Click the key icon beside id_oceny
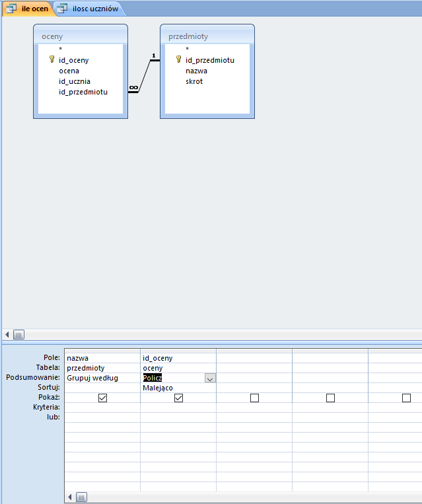The height and width of the screenshot is (504, 422). pyautogui.click(x=51, y=59)
